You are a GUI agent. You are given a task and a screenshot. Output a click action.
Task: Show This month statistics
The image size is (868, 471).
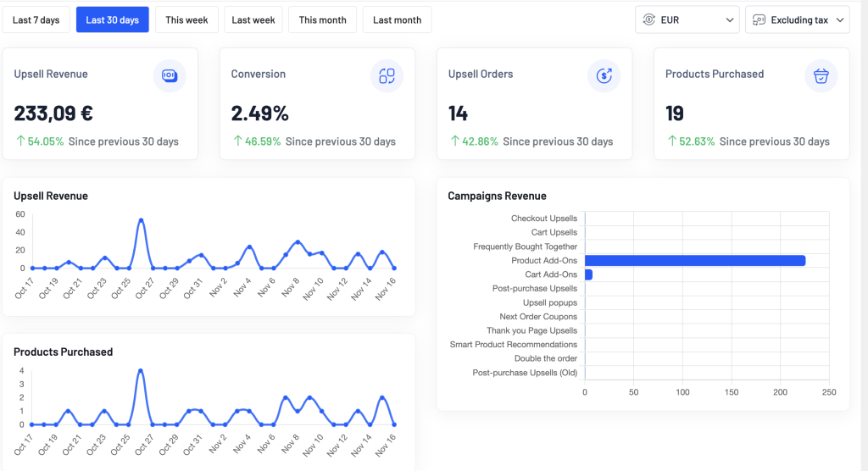click(322, 19)
